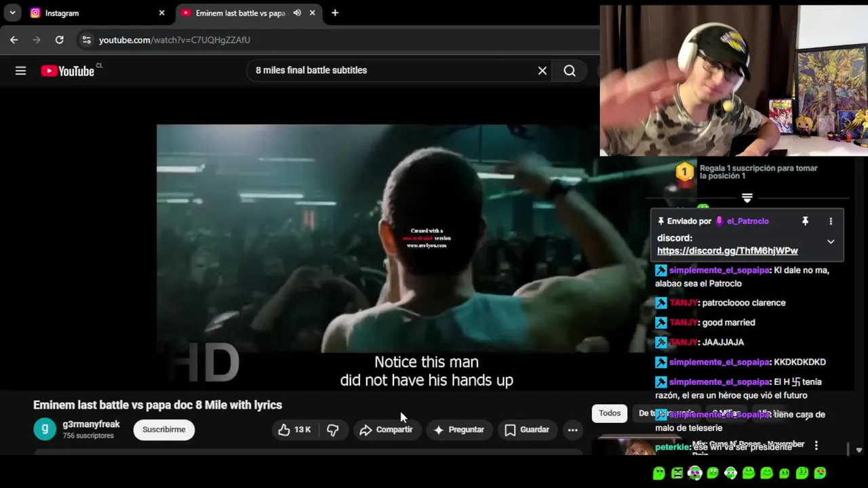The image size is (868, 488).
Task: Open more video actions ellipsis menu
Action: tap(572, 430)
